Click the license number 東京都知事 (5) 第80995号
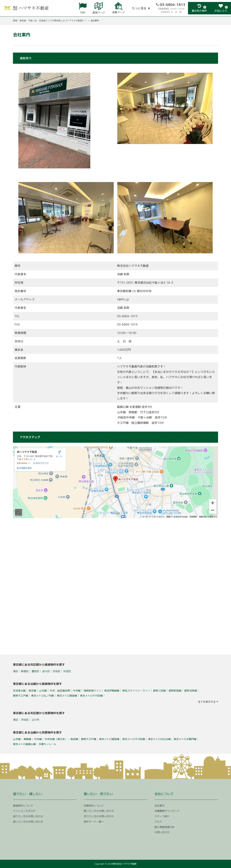The width and height of the screenshot is (231, 868). 134,291
